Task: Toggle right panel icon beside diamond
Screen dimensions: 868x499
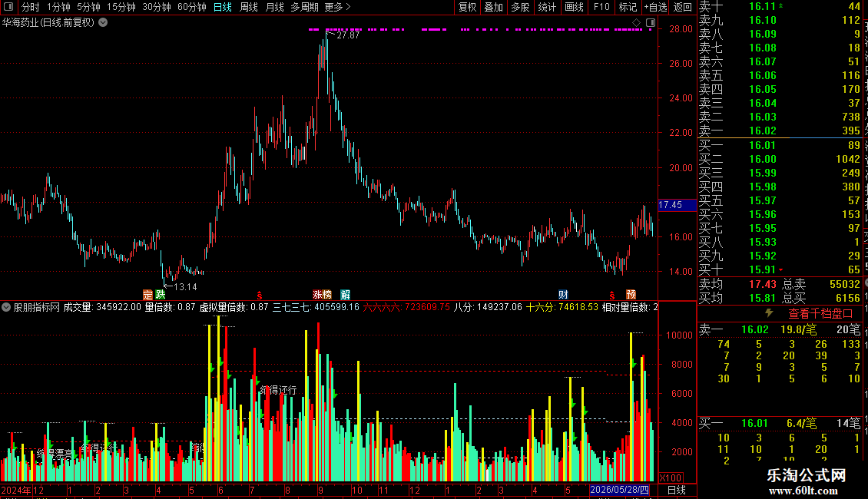Action: 651,23
